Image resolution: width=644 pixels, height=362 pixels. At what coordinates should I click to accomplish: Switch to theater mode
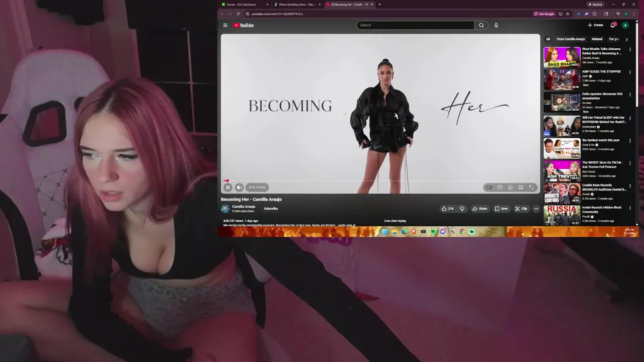tap(521, 188)
